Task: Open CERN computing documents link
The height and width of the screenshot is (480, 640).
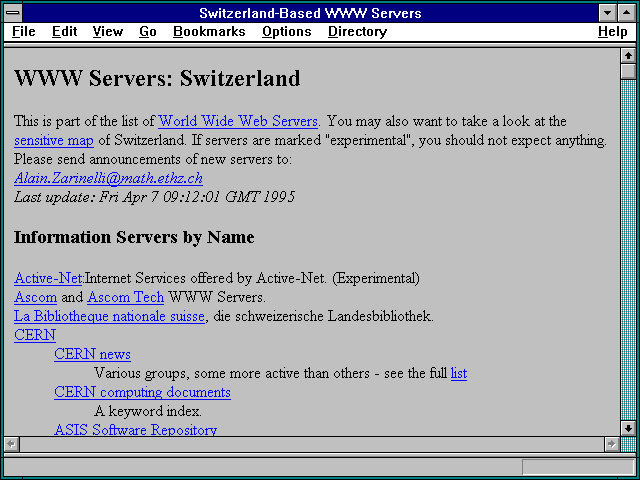Action: (142, 392)
